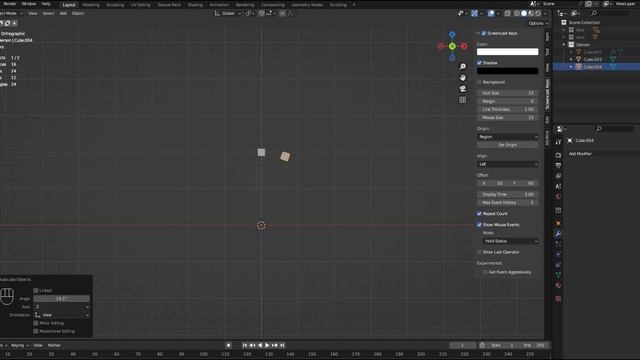Open the Material properties tab icon
The width and height of the screenshot is (640, 360).
(x=558, y=285)
